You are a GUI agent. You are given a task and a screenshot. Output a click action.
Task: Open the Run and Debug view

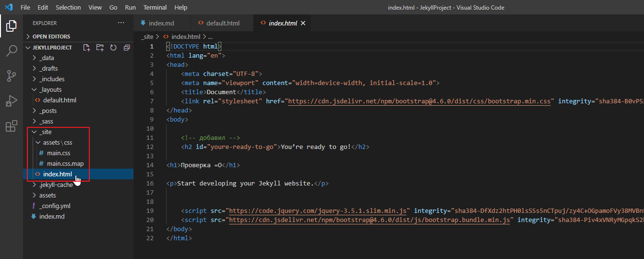[12, 101]
